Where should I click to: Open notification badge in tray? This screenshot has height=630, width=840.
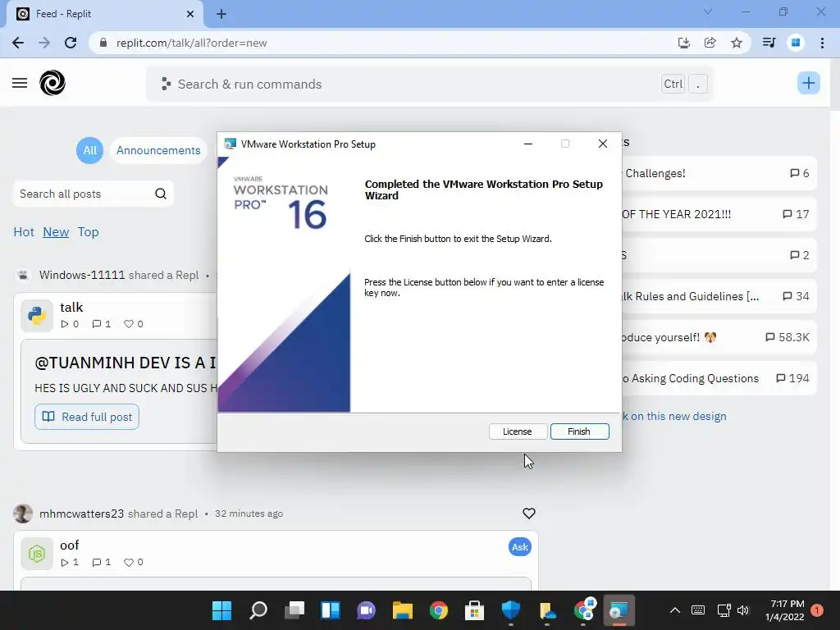pos(817,610)
